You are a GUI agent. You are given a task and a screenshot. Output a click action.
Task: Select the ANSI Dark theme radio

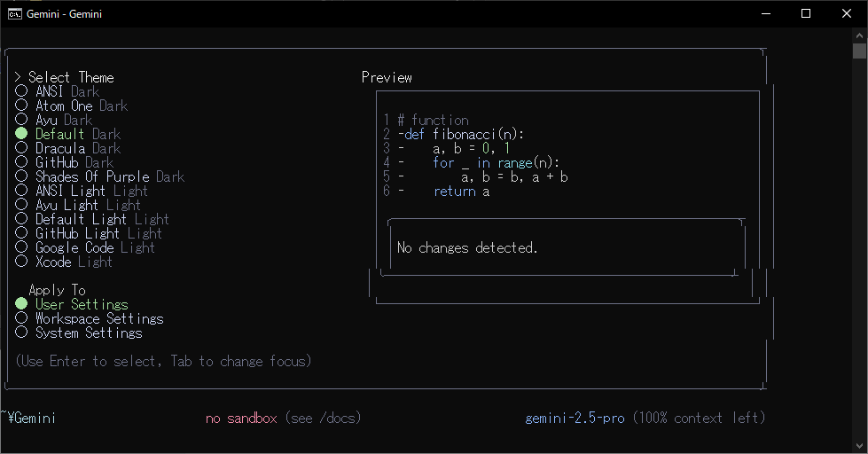(x=21, y=90)
